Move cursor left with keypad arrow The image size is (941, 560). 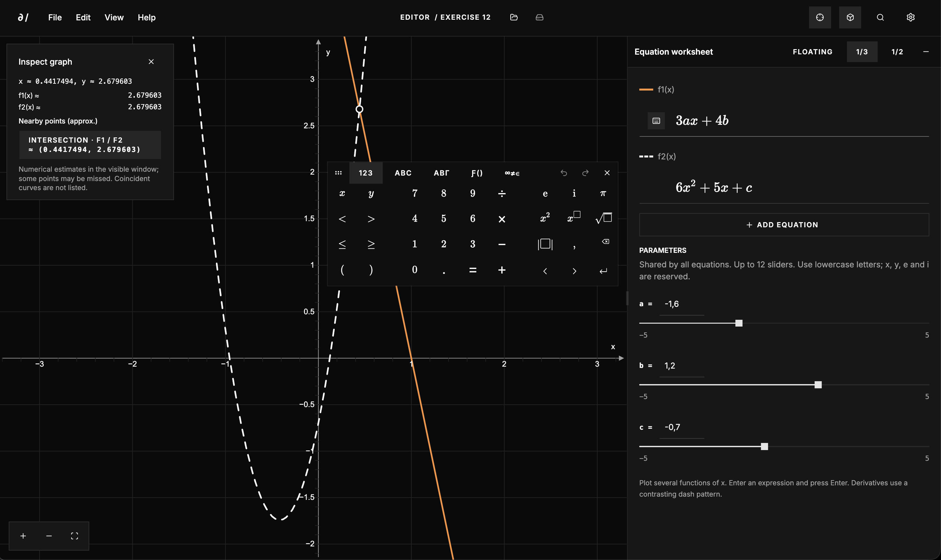[545, 271]
